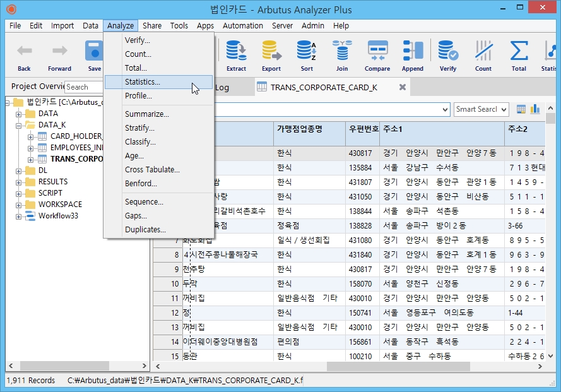561x392 pixels.
Task: Open the File menu
Action: 15,26
